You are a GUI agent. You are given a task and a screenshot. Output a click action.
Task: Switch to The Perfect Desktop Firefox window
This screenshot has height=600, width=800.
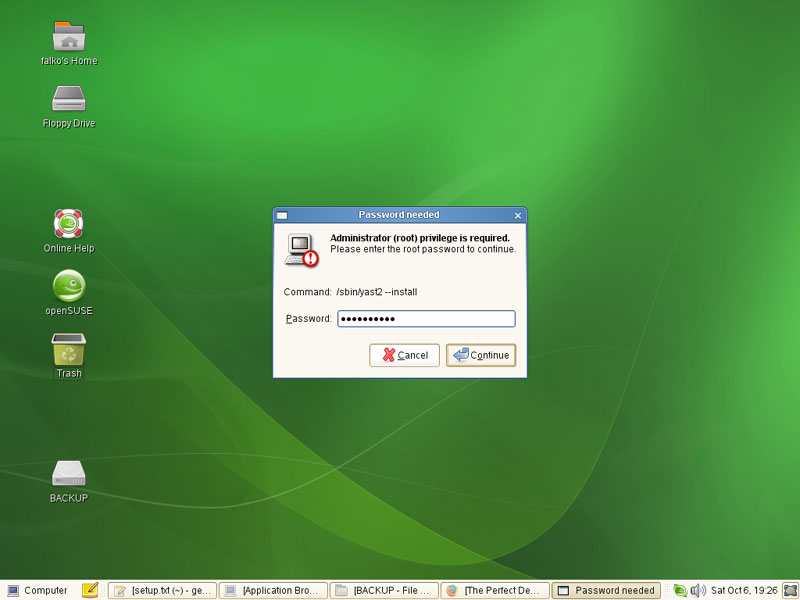pos(495,590)
